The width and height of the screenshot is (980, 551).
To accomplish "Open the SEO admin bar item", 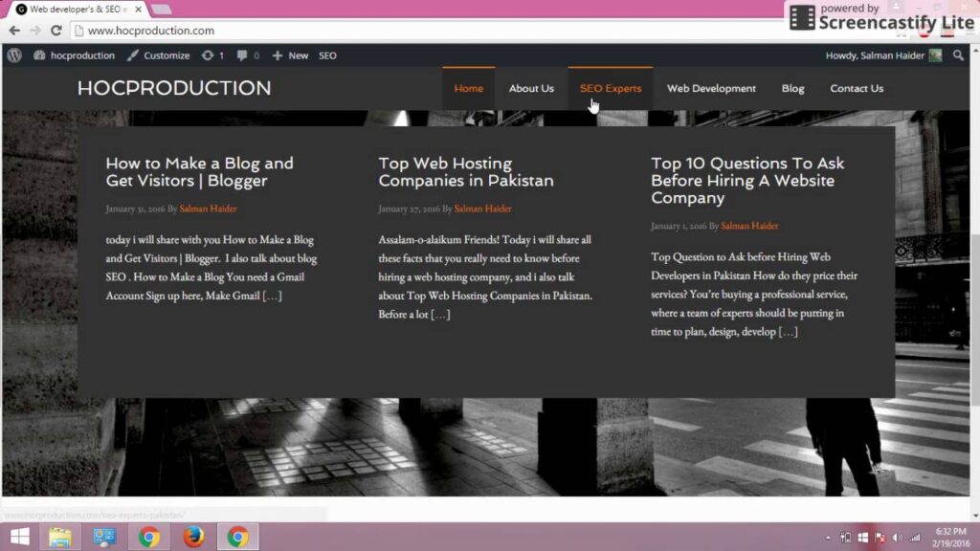I will click(x=327, y=55).
